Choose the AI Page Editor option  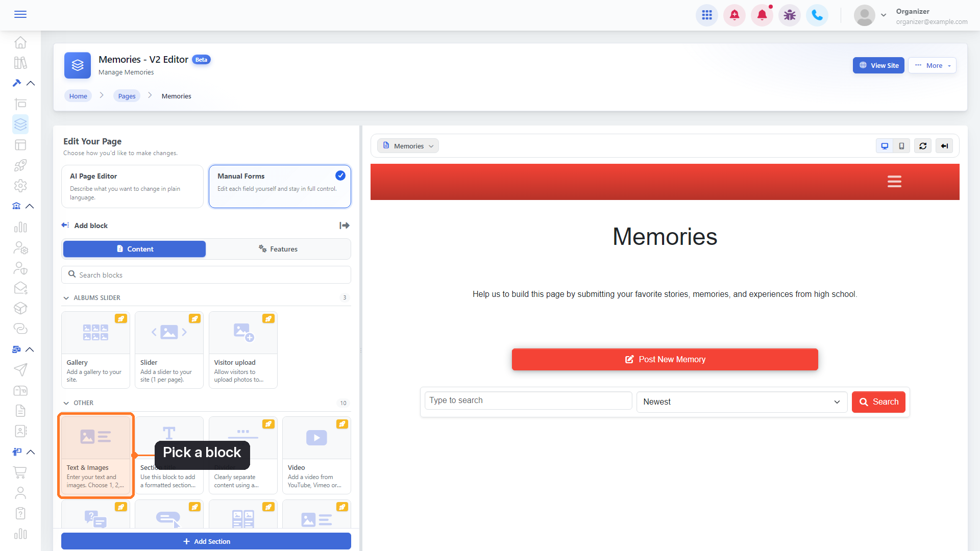point(132,186)
